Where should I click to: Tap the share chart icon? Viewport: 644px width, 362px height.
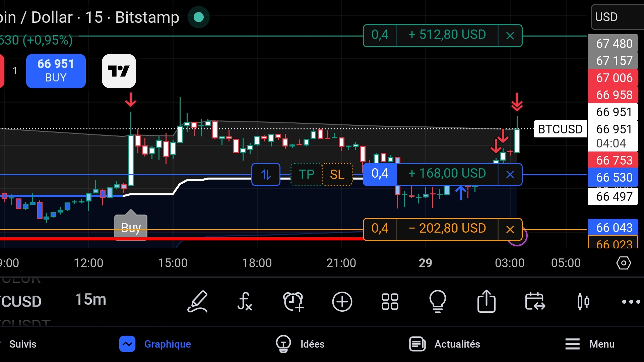click(x=486, y=302)
